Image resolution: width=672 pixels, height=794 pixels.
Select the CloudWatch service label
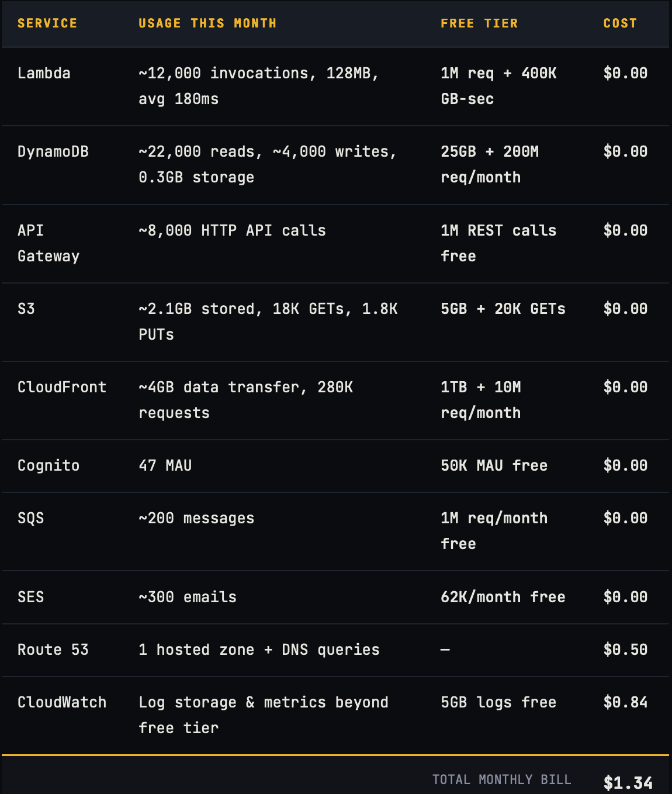pyautogui.click(x=62, y=702)
